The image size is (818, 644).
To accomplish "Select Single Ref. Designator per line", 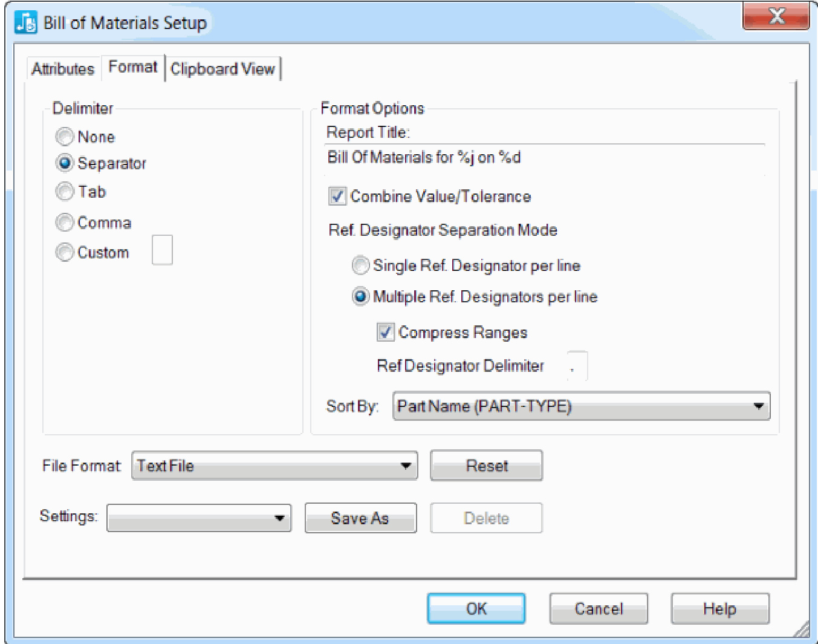I will tap(361, 265).
